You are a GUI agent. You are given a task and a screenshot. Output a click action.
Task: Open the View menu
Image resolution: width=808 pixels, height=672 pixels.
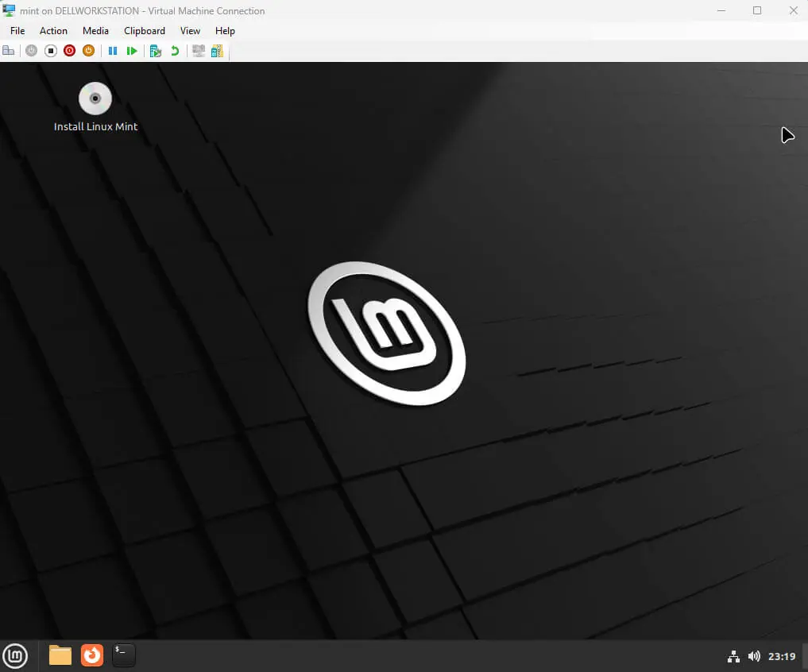tap(190, 31)
